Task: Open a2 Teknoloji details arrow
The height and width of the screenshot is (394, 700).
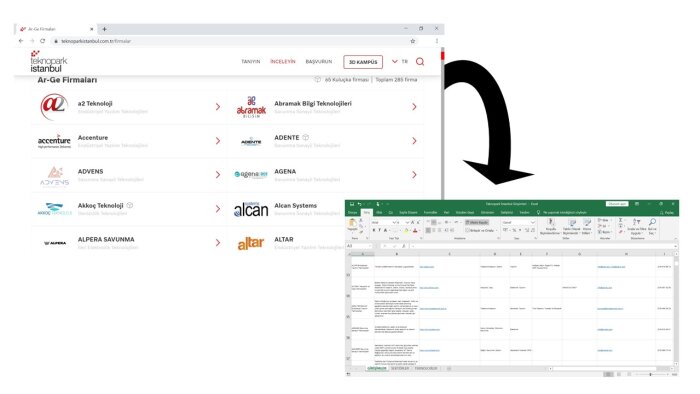Action: coord(218,107)
